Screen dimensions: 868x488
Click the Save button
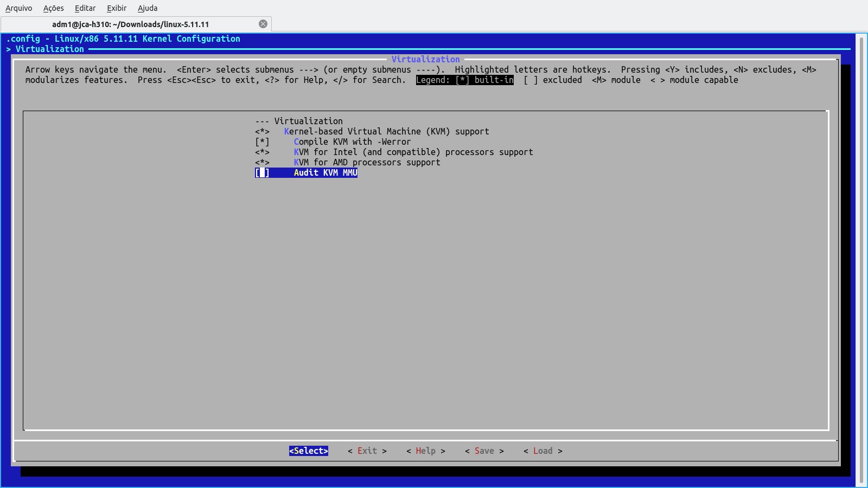(484, 451)
